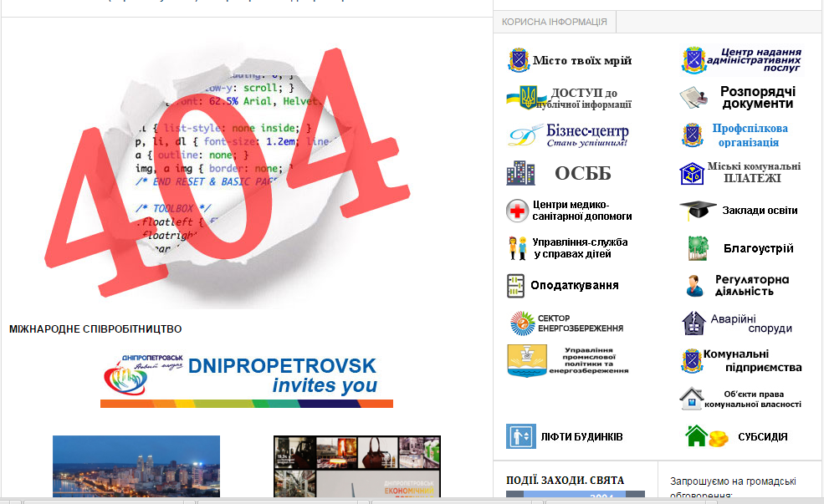The width and height of the screenshot is (824, 504).
Task: Click the red cross medical centers icon
Action: pyautogui.click(x=517, y=211)
